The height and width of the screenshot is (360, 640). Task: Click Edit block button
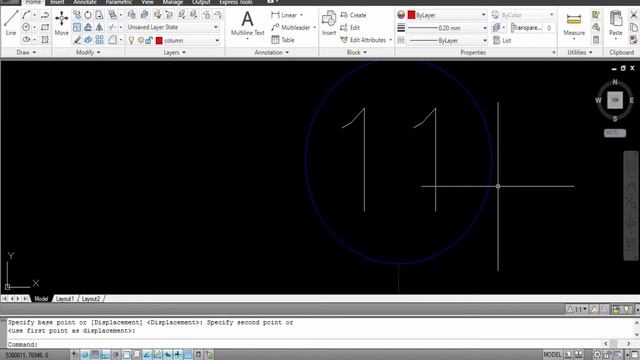coord(350,27)
